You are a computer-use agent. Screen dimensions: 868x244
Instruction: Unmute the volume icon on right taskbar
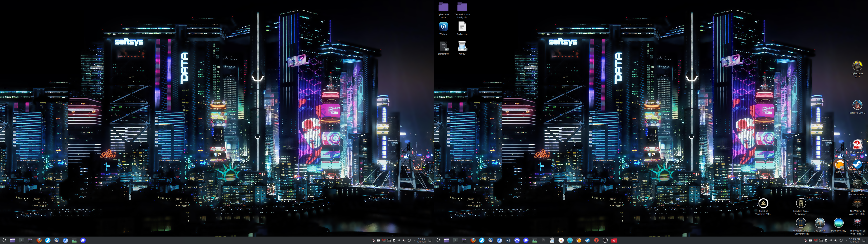(836, 240)
